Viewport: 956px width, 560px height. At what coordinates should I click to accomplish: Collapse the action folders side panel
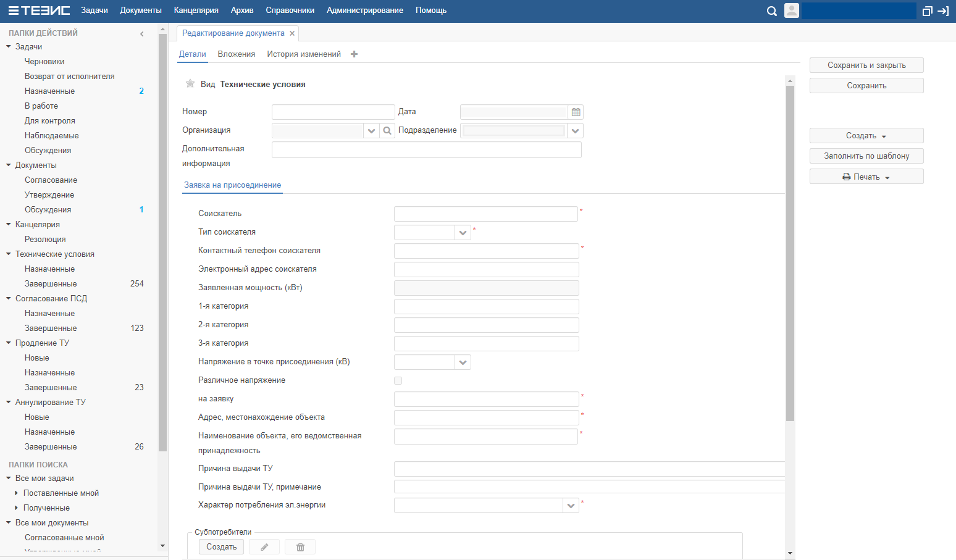[142, 34]
